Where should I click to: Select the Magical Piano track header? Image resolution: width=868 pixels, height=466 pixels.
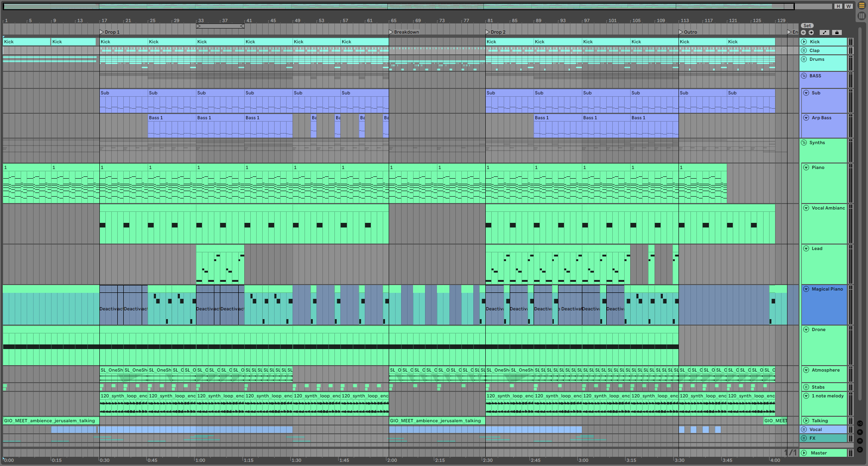click(x=824, y=305)
